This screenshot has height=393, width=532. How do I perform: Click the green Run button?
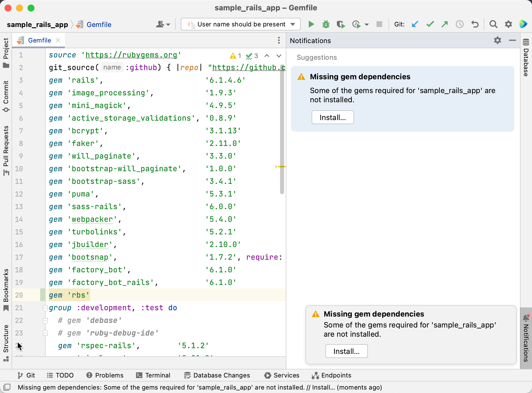[x=311, y=24]
